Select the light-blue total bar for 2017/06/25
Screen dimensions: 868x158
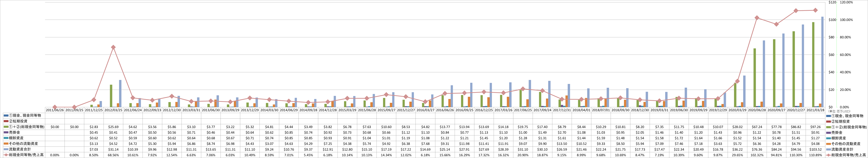coord(530,93)
